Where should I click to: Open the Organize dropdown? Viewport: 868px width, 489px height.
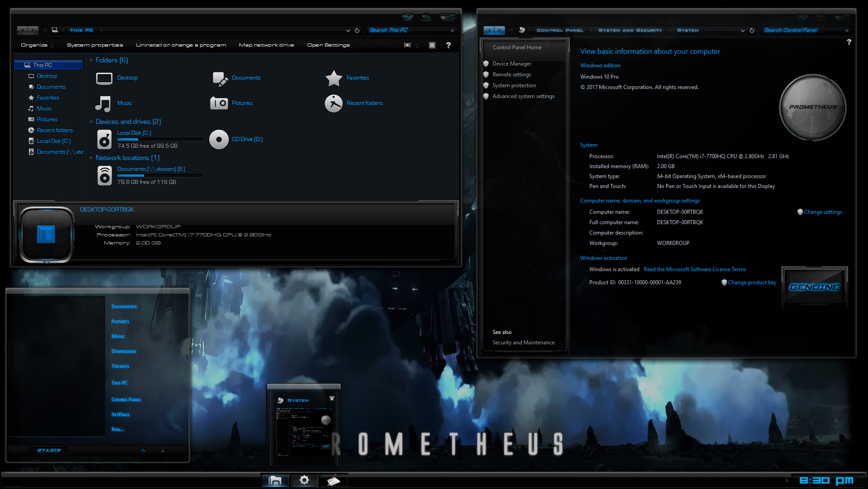[x=36, y=45]
